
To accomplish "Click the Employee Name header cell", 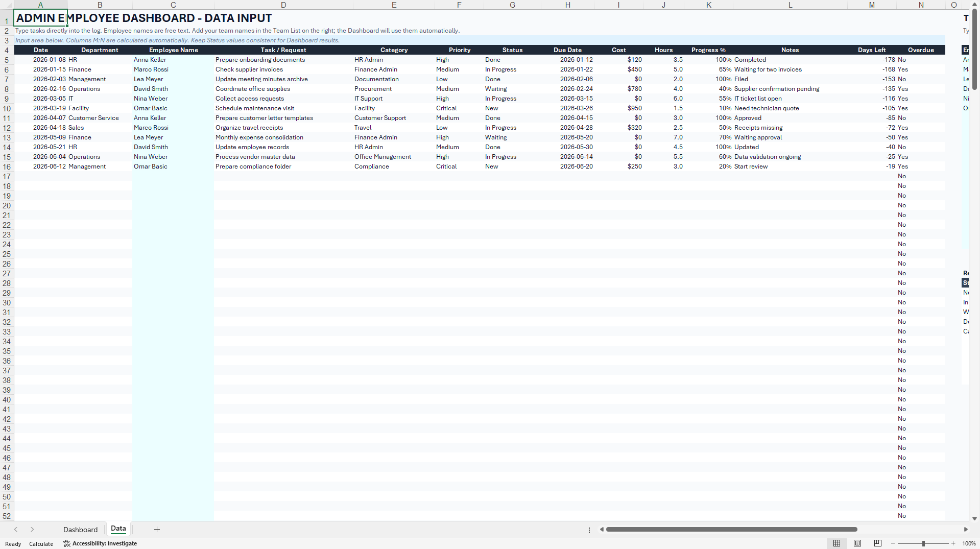I will coord(173,50).
